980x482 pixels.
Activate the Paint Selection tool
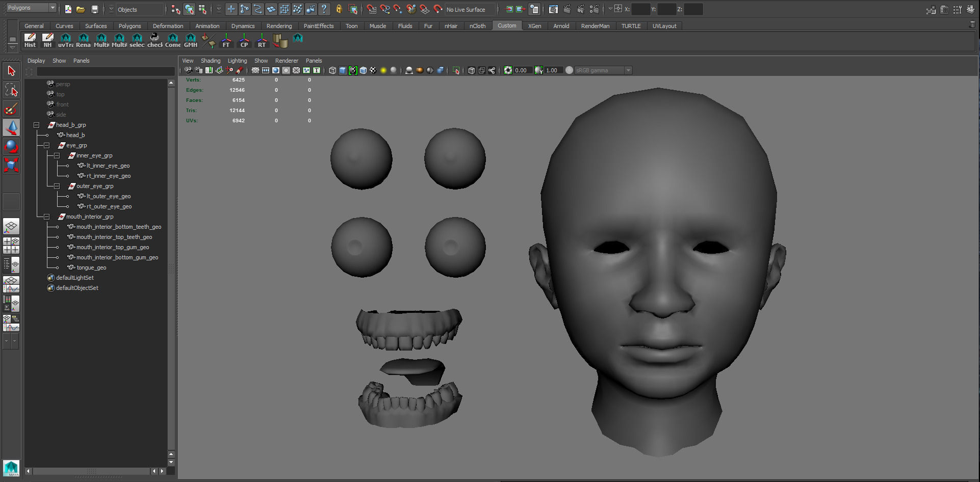coord(11,109)
